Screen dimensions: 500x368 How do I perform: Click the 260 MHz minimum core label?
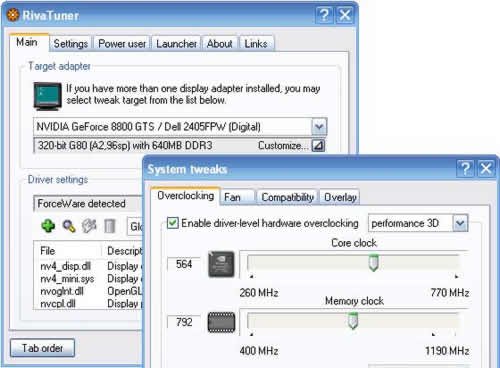[259, 293]
